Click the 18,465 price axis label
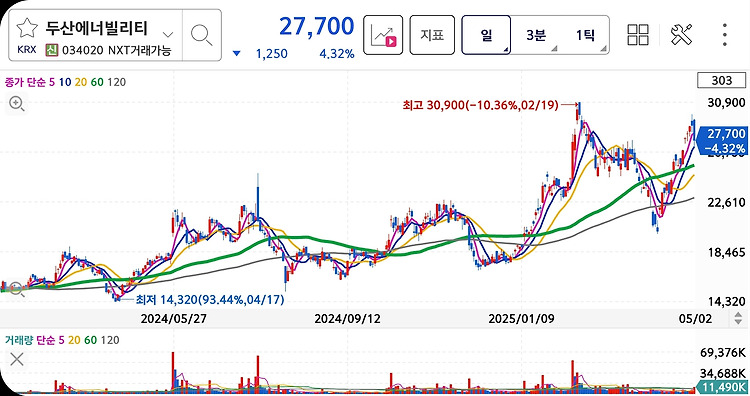Screen dimensions: 750x396 [726, 252]
